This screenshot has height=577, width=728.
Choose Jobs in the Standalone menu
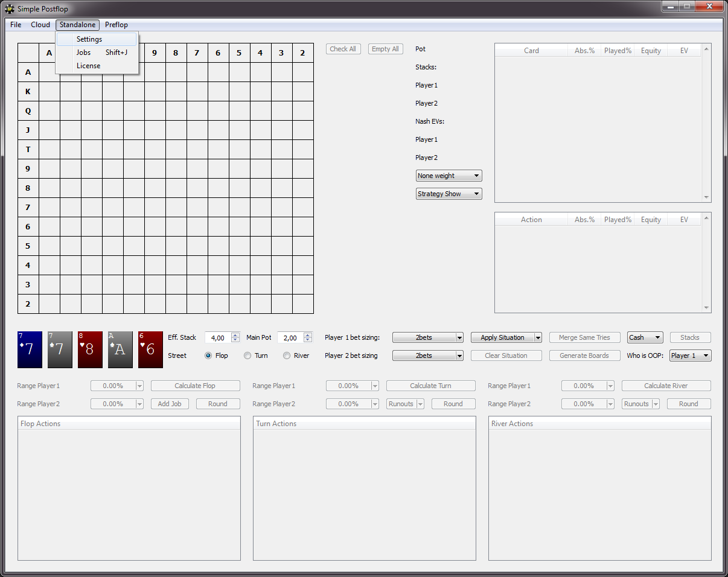(x=83, y=53)
